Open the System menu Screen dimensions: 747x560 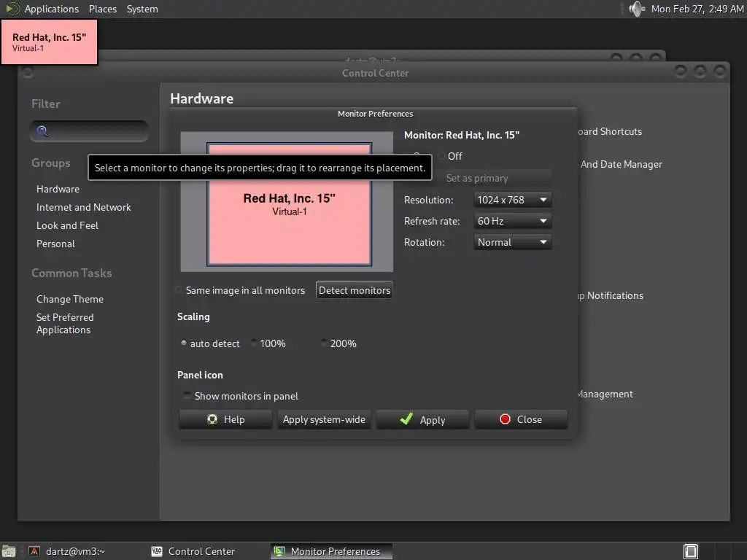coord(142,9)
